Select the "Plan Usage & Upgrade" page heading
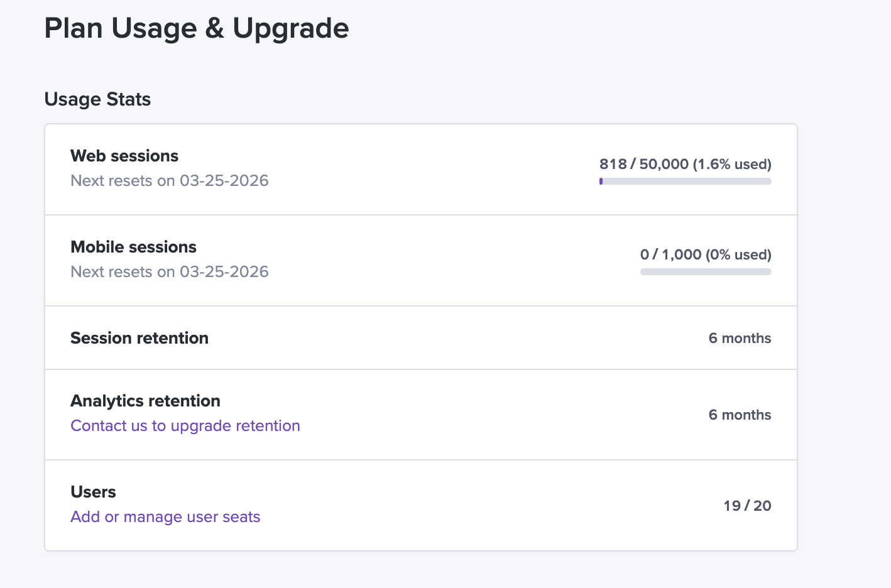The image size is (891, 588). click(196, 29)
